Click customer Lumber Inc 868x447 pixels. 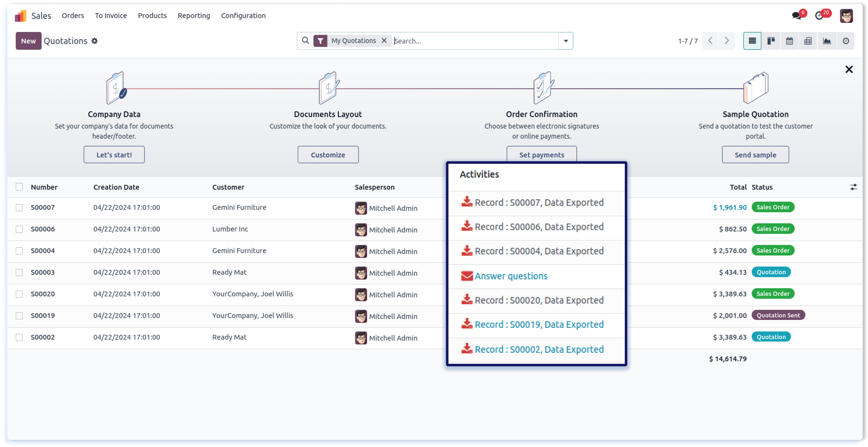(x=230, y=229)
